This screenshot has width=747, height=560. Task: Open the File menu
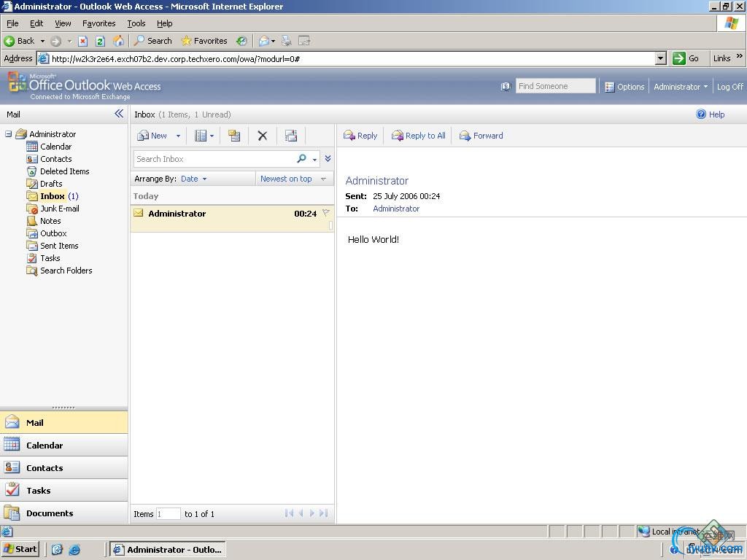pyautogui.click(x=12, y=23)
